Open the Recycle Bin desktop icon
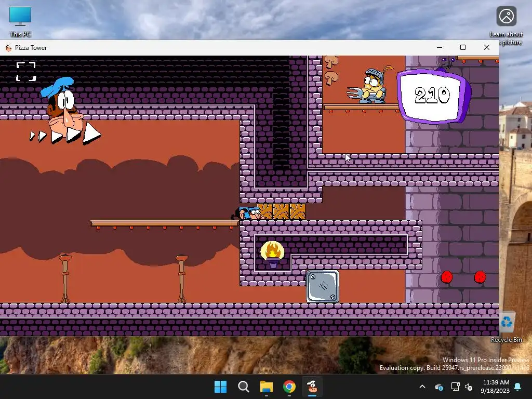Viewport: 532px width, 399px height. pyautogui.click(x=506, y=327)
